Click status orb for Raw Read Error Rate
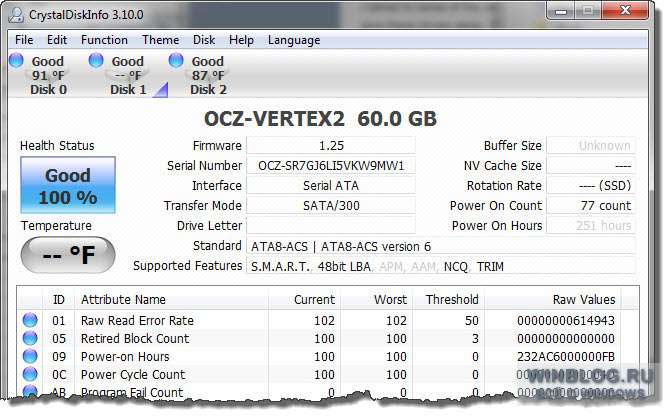This screenshot has width=671, height=417. pos(30,320)
